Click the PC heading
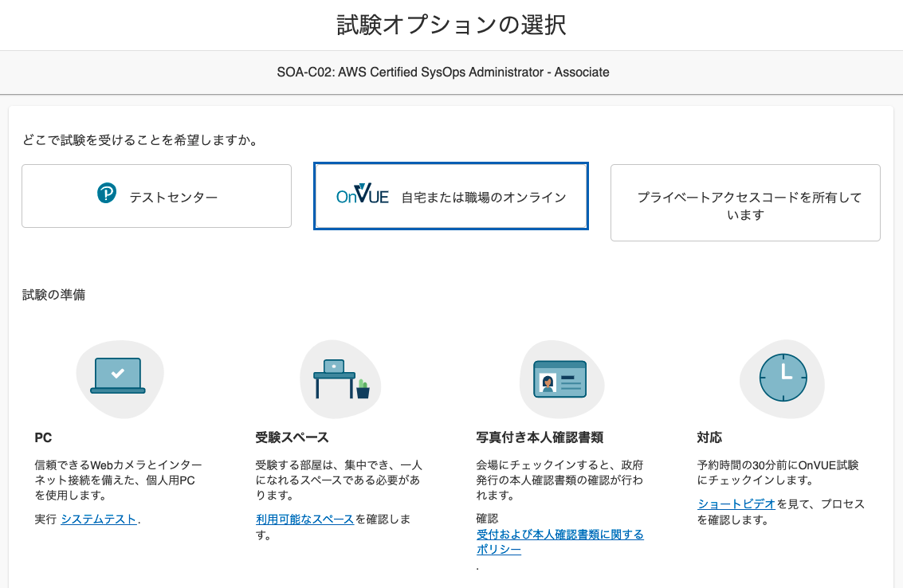903x588 pixels. tap(43, 437)
